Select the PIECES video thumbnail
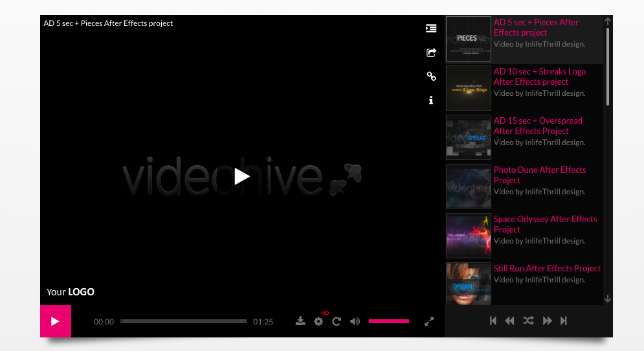The height and width of the screenshot is (351, 644). tap(468, 39)
